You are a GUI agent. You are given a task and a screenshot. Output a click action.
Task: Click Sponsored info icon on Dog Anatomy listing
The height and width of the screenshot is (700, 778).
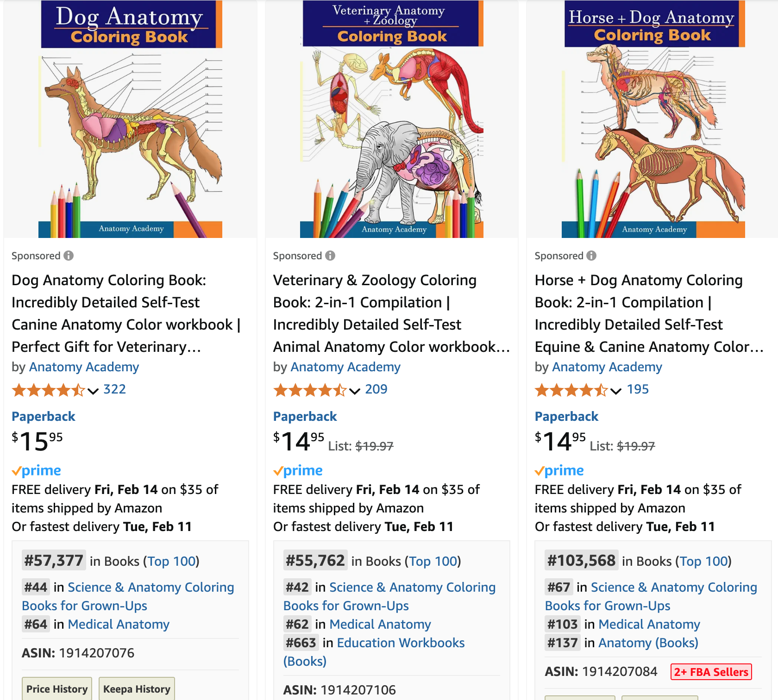69,256
